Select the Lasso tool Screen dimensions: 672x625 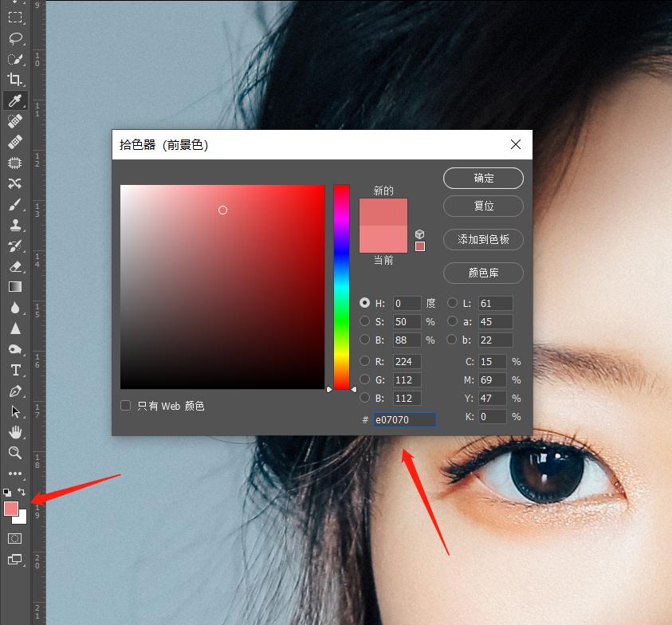point(15,38)
